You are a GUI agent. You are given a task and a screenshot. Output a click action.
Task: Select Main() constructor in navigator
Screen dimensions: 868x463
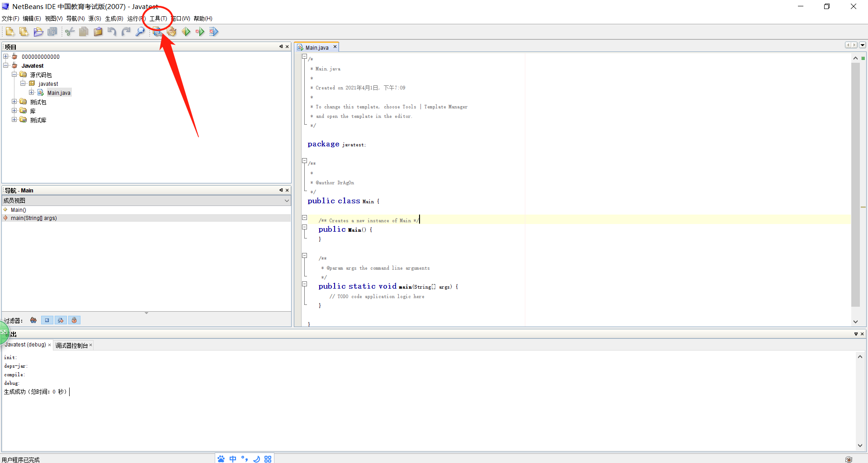(x=18, y=210)
